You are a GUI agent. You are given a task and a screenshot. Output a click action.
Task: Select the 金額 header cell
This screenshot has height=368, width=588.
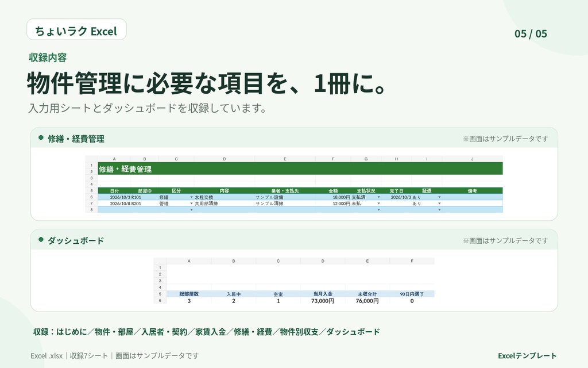pyautogui.click(x=333, y=191)
